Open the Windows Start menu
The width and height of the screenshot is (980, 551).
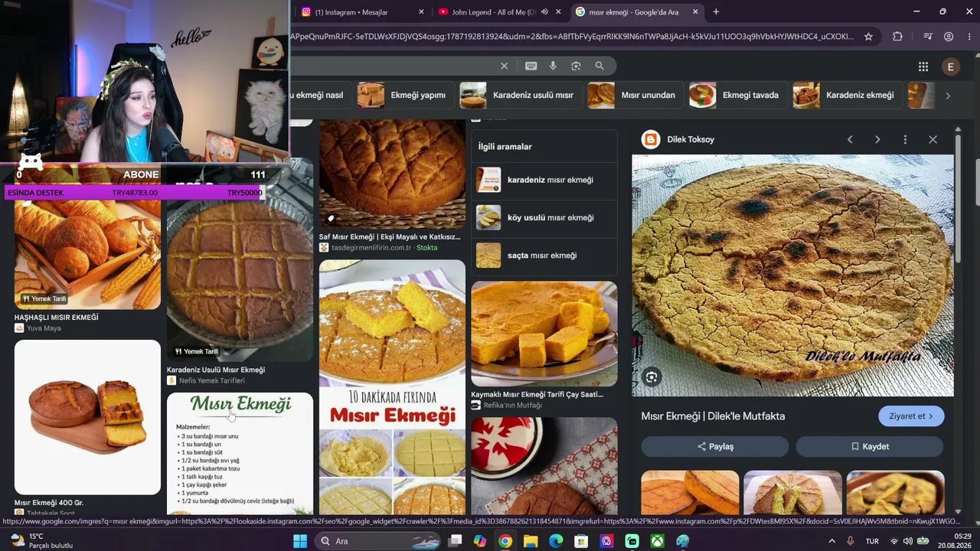pos(300,541)
